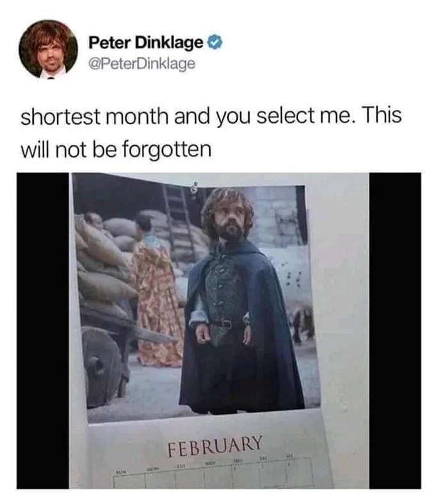The height and width of the screenshot is (501, 448).
Task: Click the left black letterbox bar
Action: [x=42, y=330]
